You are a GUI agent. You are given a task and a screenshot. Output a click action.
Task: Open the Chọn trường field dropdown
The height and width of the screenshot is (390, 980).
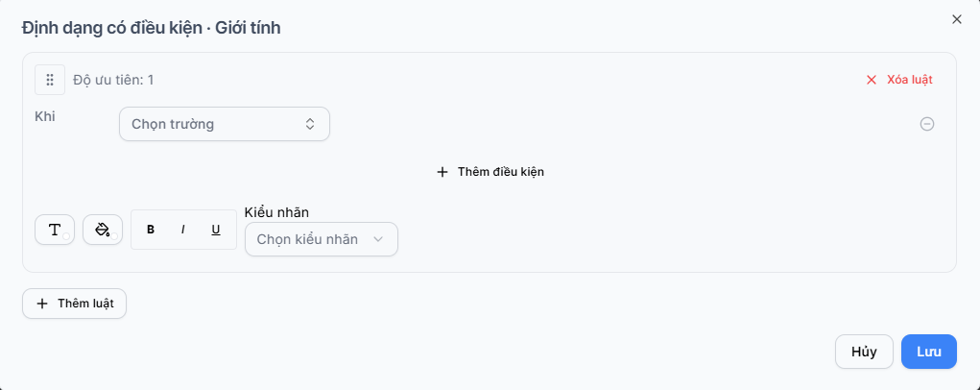[x=225, y=124]
